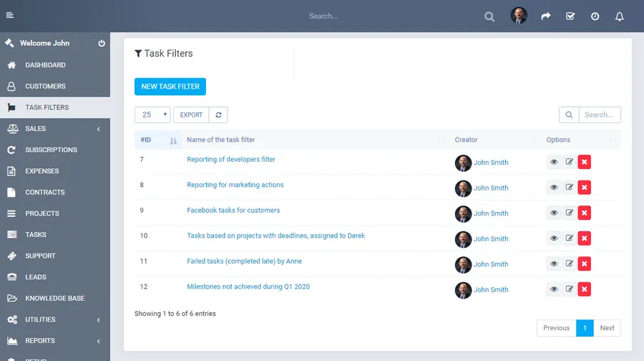The height and width of the screenshot is (361, 644).
Task: Focus the table Search... input field
Action: (x=600, y=115)
